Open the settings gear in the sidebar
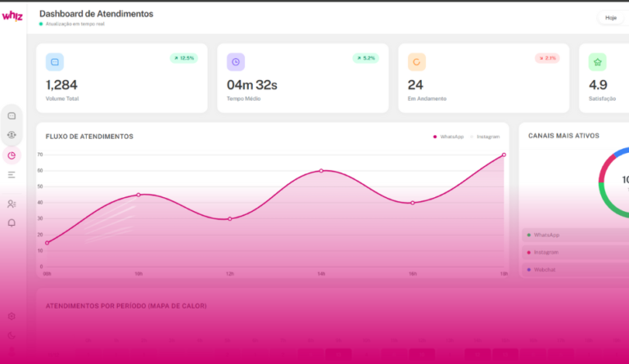The image size is (629, 364). 11,317
